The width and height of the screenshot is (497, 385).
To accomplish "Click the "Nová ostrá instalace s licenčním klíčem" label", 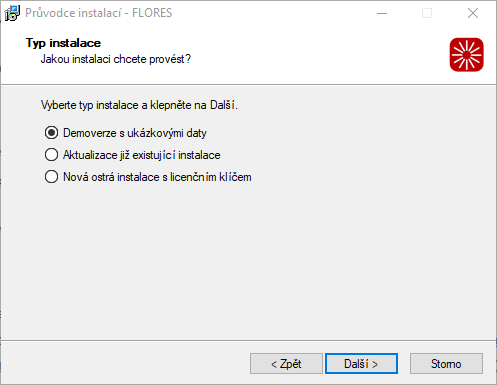I will 157,177.
